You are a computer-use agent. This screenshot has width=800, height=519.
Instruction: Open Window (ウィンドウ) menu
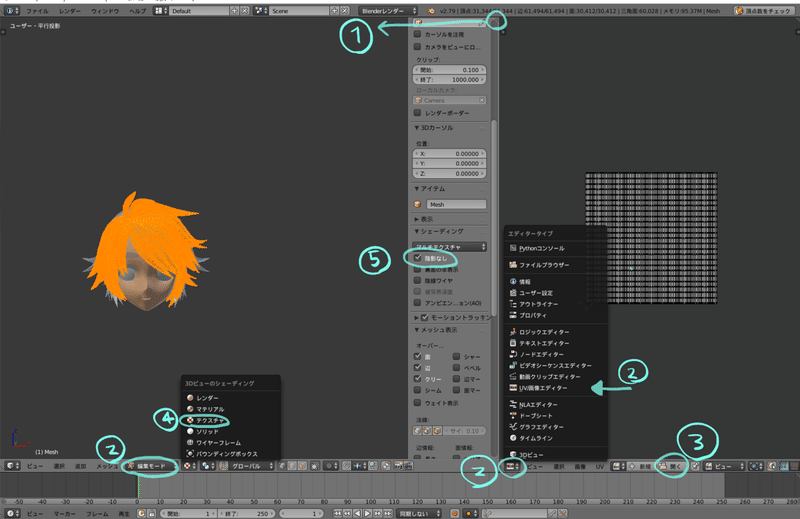(105, 11)
